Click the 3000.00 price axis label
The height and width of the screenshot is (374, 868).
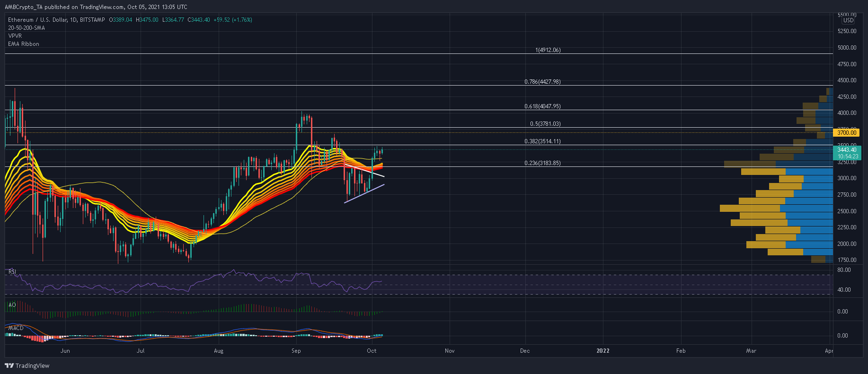pyautogui.click(x=847, y=178)
